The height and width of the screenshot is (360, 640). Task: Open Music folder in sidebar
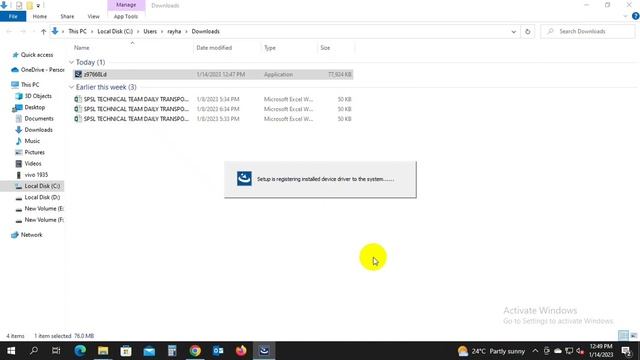(32, 141)
